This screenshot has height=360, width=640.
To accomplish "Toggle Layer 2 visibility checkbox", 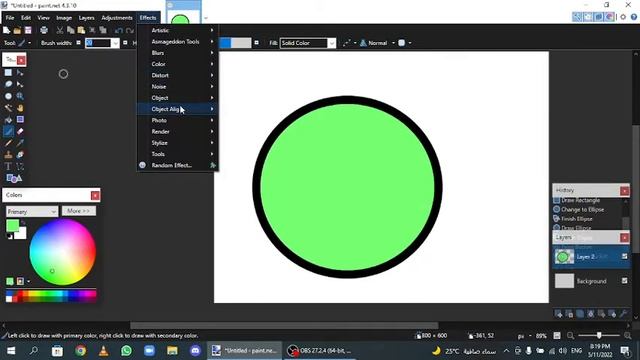I will [x=624, y=256].
